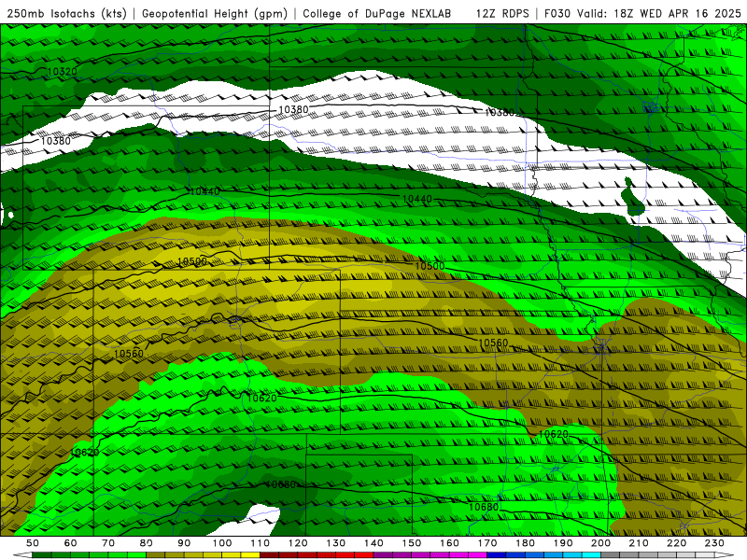
Task: Click the '250mb Isotachs (kts)' title text
Action: (66, 14)
